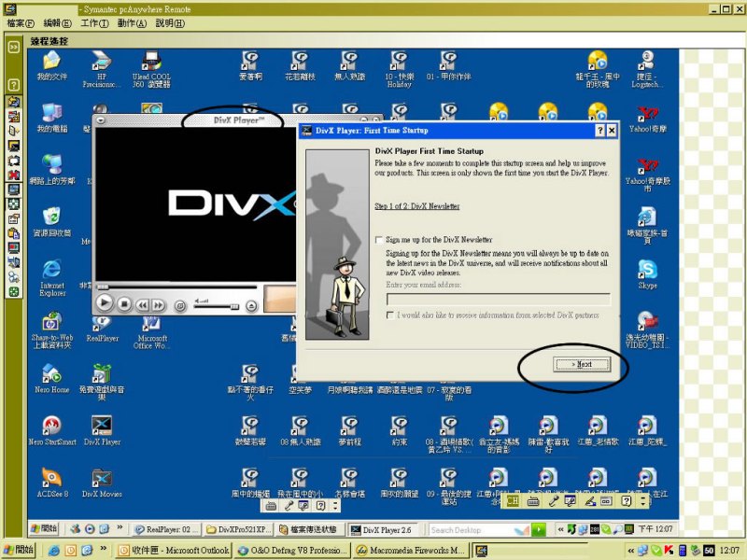Expand the pcAnywhere sidebar with the >> button
Image resolution: width=747 pixels, height=560 pixels.
click(x=13, y=47)
